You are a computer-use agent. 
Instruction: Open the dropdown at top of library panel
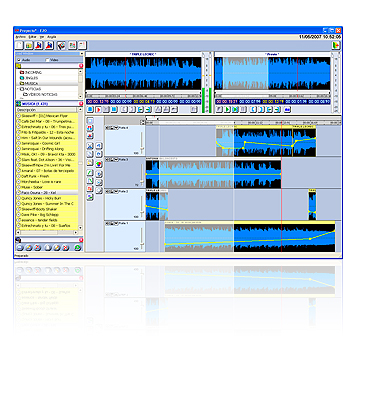click(x=81, y=54)
